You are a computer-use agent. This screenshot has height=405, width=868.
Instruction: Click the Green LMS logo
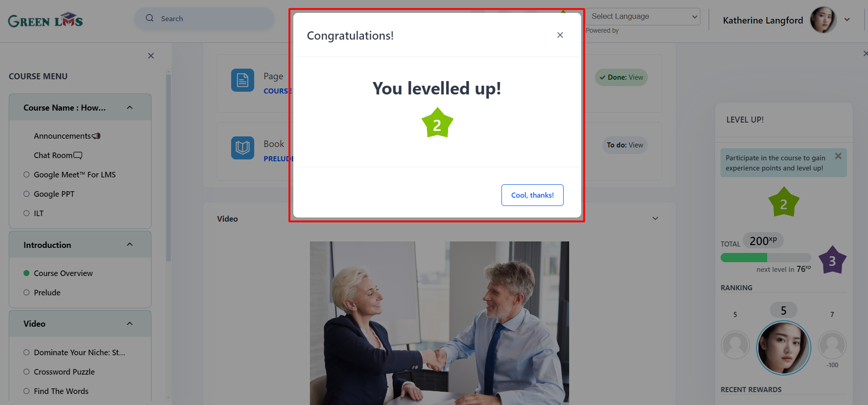(x=45, y=20)
